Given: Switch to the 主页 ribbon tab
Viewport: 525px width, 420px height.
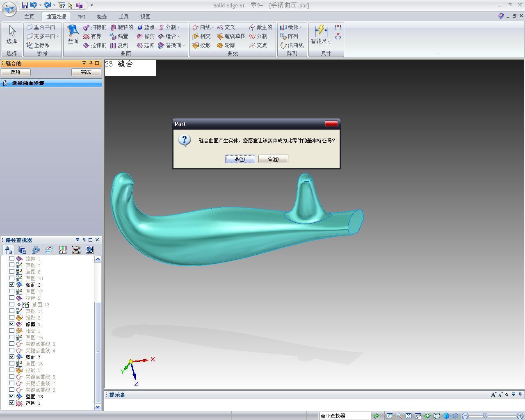Looking at the screenshot, I should pos(29,17).
